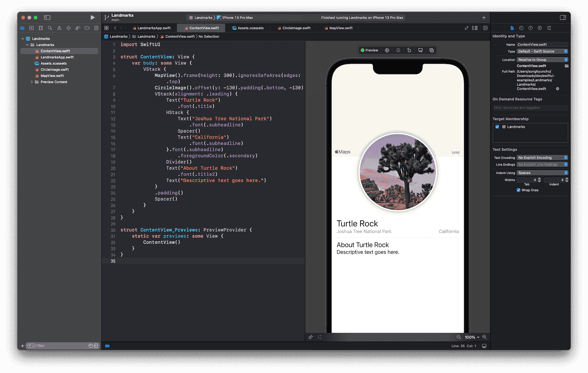
Task: Open the History inspector clock icon
Action: (521, 28)
